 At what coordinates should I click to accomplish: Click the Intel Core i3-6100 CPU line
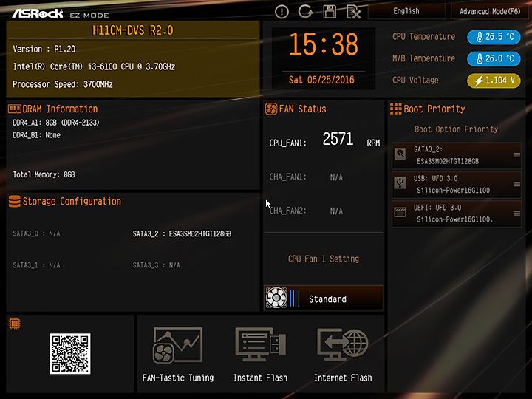(94, 66)
